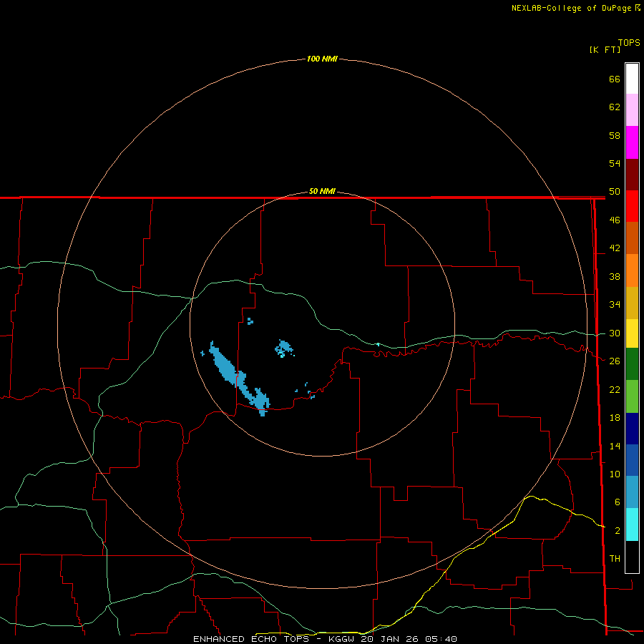Click the navy blue legend swatch

[632, 429]
